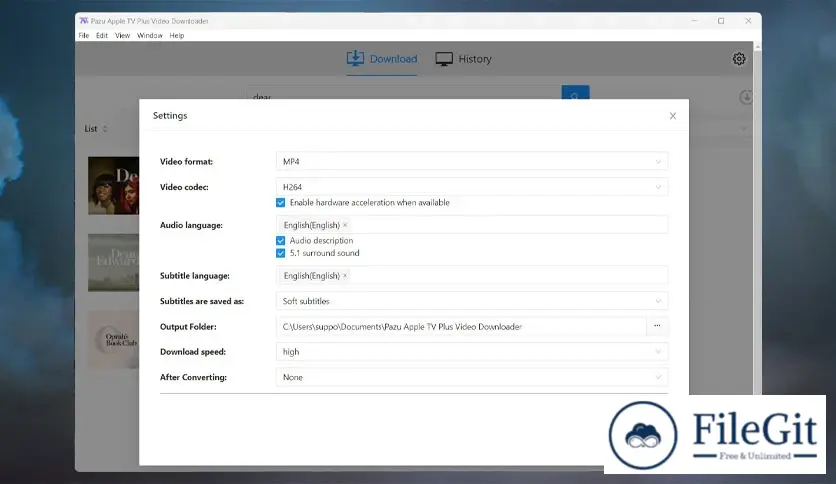Click the Audio language input field
836x484 pixels.
(472, 225)
